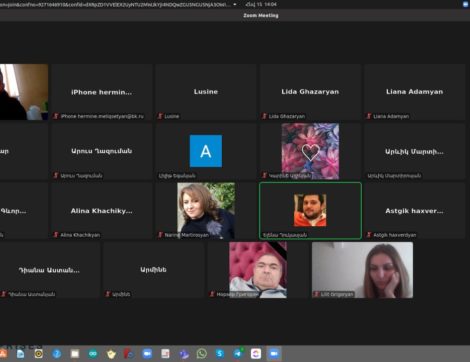This screenshot has width=470, height=362.
Task: Open the red and blue icon left of Zoom
Action: [x=129, y=353]
